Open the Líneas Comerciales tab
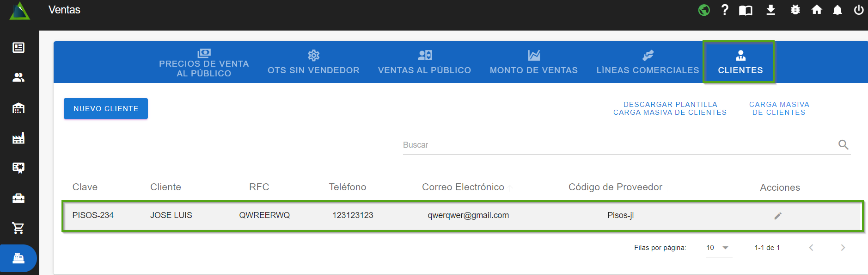This screenshot has height=275, width=868. click(648, 62)
